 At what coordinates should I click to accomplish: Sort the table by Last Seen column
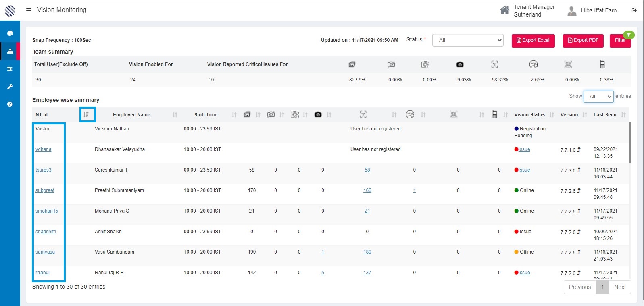coord(623,115)
